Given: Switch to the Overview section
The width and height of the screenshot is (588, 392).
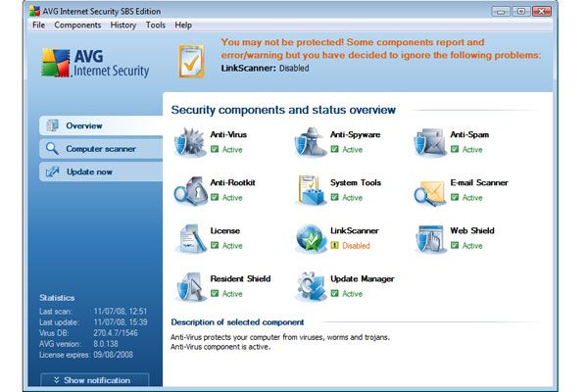Looking at the screenshot, I should 101,125.
